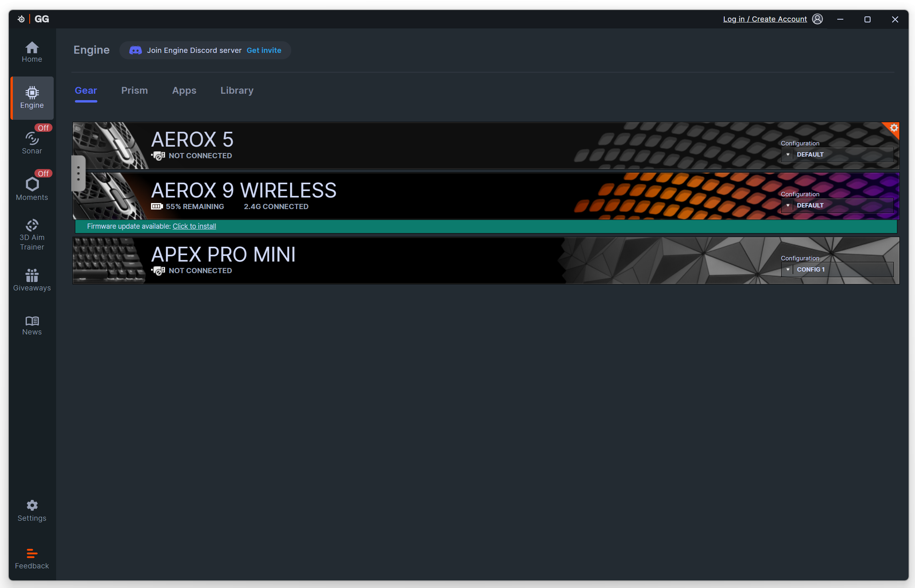
Task: Open the Home section in sidebar
Action: coord(32,52)
